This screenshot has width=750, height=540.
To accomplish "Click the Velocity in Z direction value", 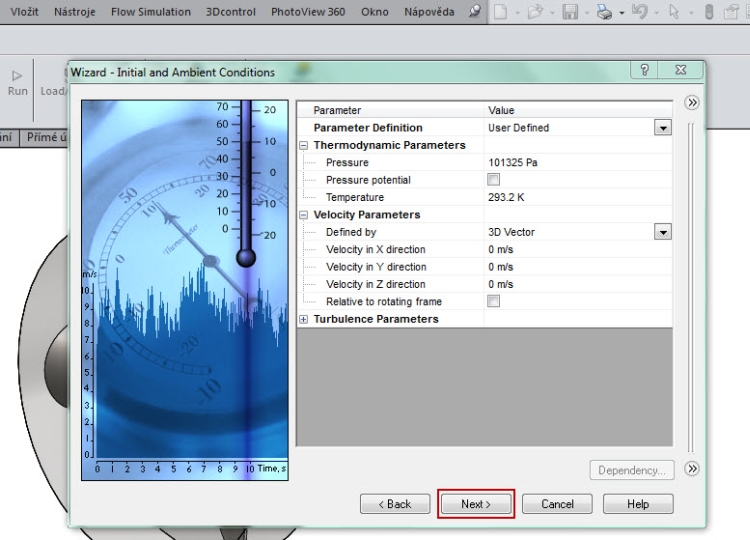I will click(500, 284).
